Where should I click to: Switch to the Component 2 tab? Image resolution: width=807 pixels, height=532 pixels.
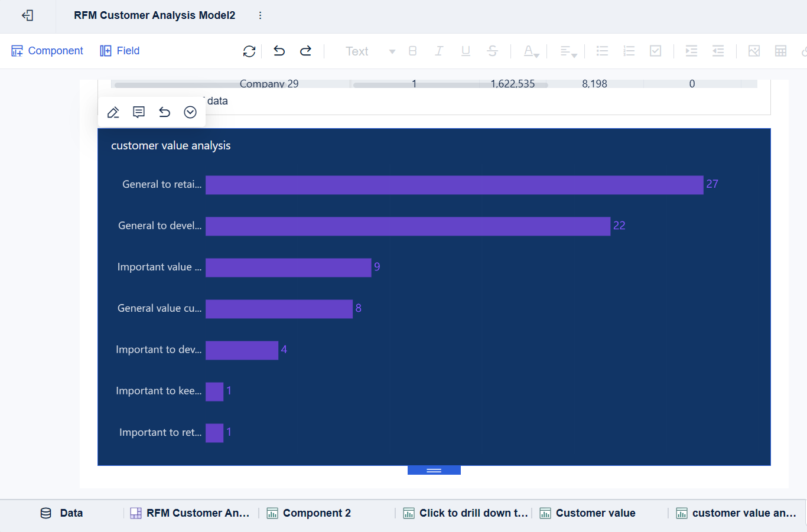pos(309,513)
